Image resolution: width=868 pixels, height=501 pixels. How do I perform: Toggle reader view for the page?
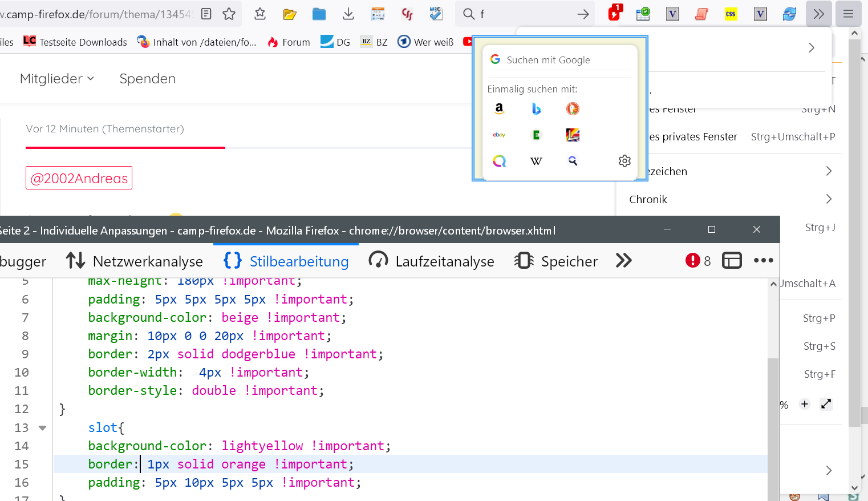pos(206,14)
